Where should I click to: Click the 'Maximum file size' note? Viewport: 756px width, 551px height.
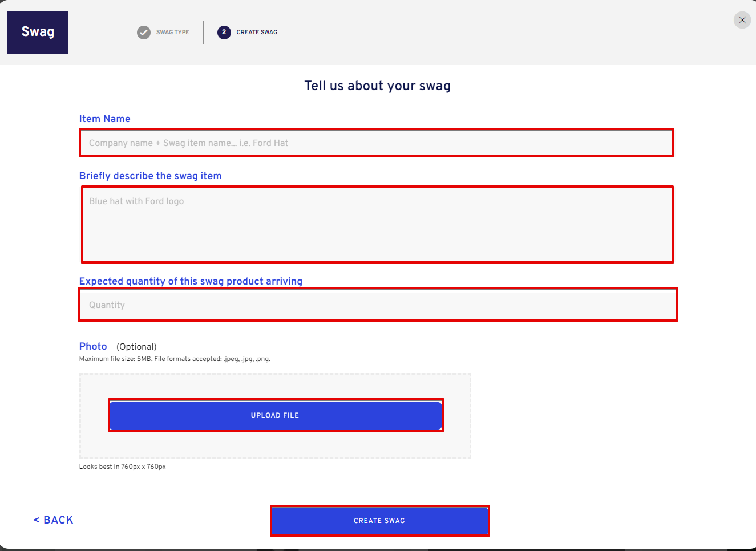tap(175, 359)
